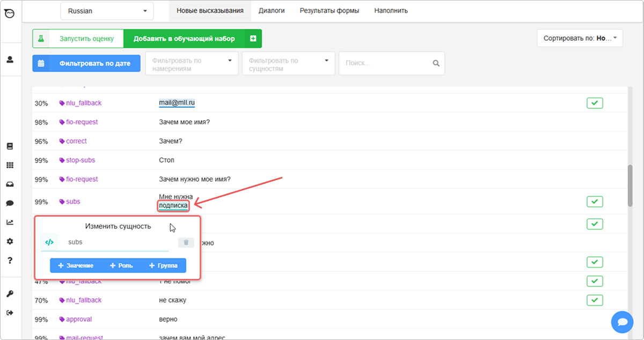644x340 pixels.
Task: Expand 'Фильтровать по намерениям' dropdown
Action: [192, 63]
